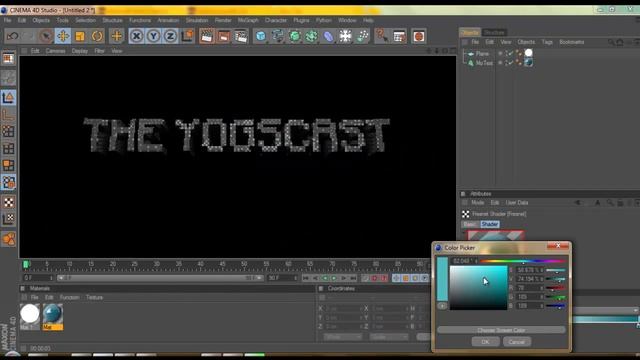Open the Mode menu in Attributes

pos(478,203)
